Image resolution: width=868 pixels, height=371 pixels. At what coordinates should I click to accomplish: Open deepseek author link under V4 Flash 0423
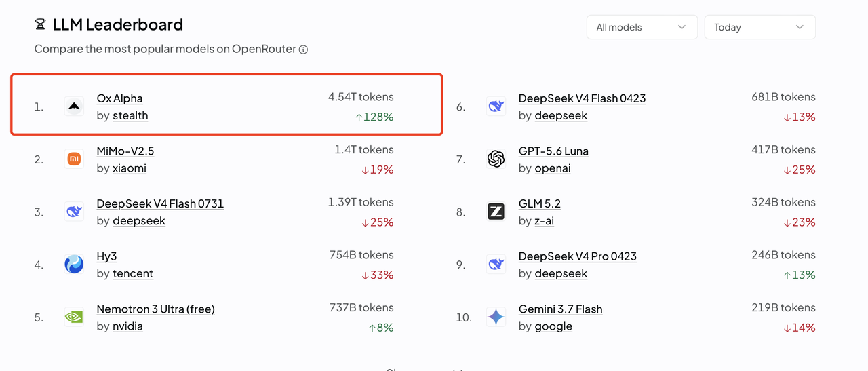click(561, 115)
